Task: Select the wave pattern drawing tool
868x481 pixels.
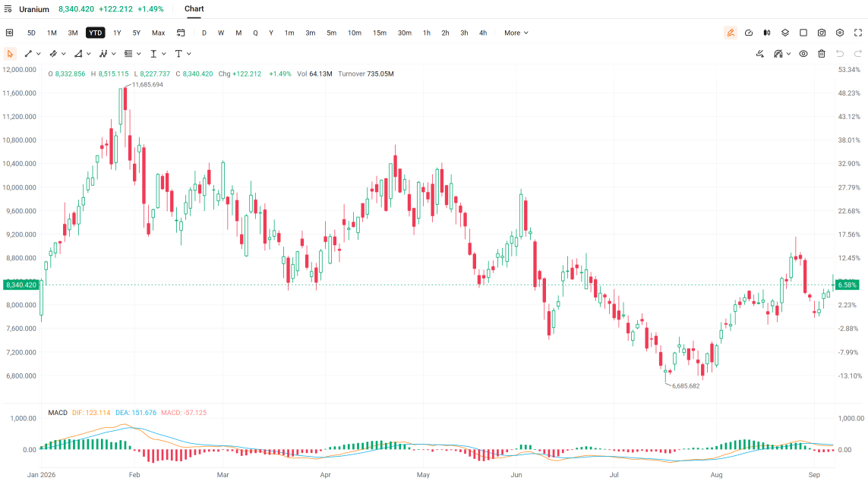Action: 103,54
